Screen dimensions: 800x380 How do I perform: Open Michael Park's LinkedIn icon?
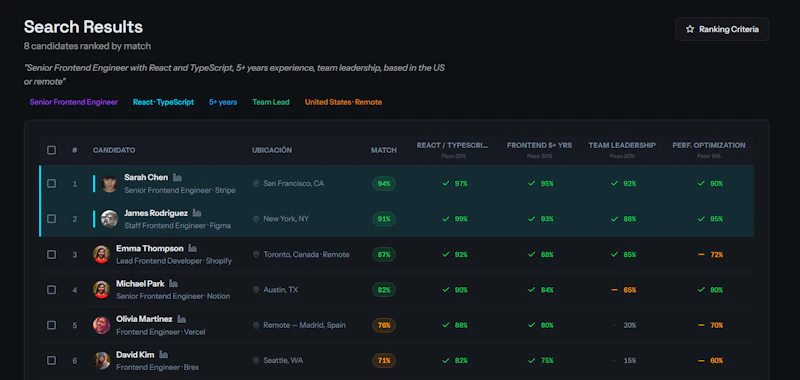pos(173,284)
